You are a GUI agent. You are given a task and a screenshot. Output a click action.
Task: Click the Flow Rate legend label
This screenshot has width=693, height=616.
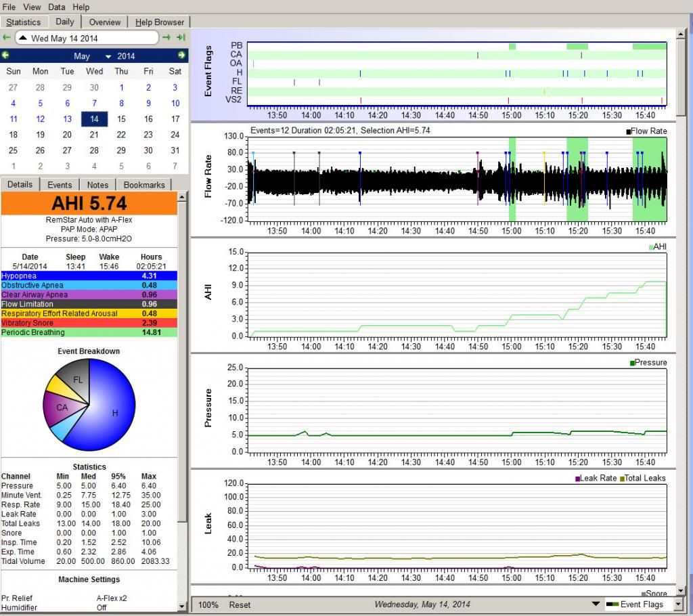click(646, 131)
